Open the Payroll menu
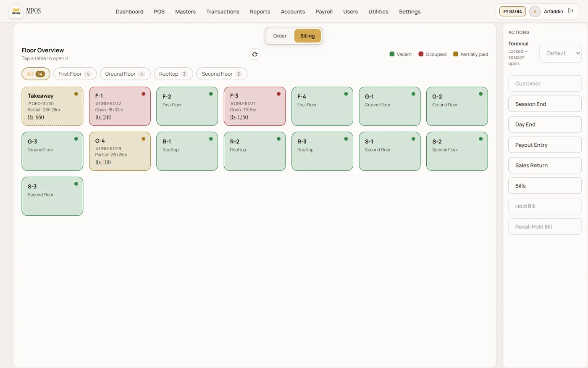The height and width of the screenshot is (368, 588). 324,11
